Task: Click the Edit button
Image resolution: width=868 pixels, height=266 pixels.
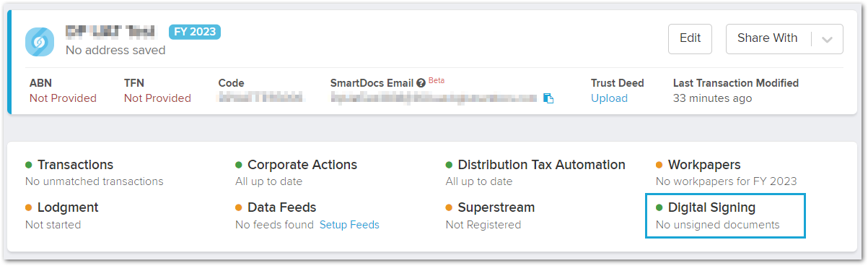Action: click(x=691, y=39)
